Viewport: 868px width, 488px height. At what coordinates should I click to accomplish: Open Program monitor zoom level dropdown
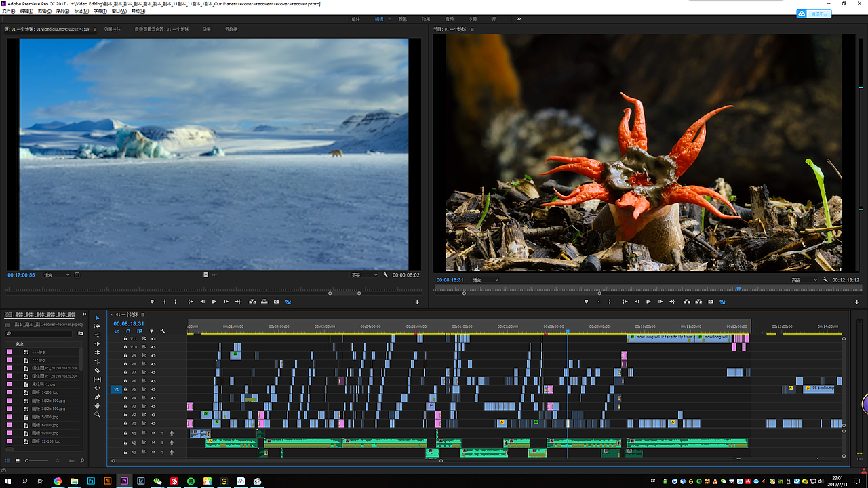[486, 280]
